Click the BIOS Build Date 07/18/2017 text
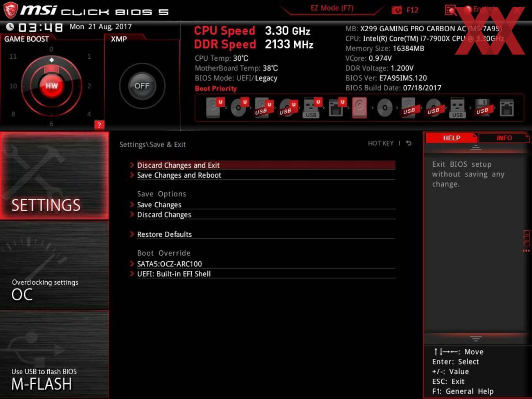The width and height of the screenshot is (532, 399). point(393,88)
